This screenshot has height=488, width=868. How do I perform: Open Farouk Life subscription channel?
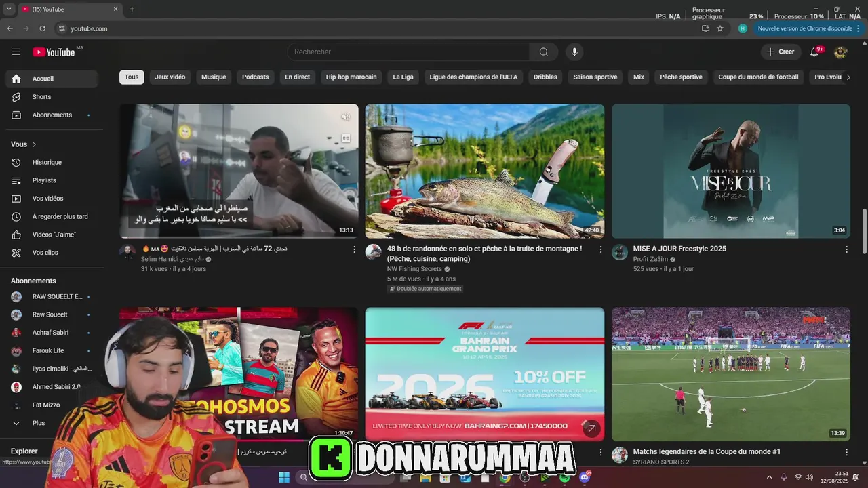click(x=52, y=351)
